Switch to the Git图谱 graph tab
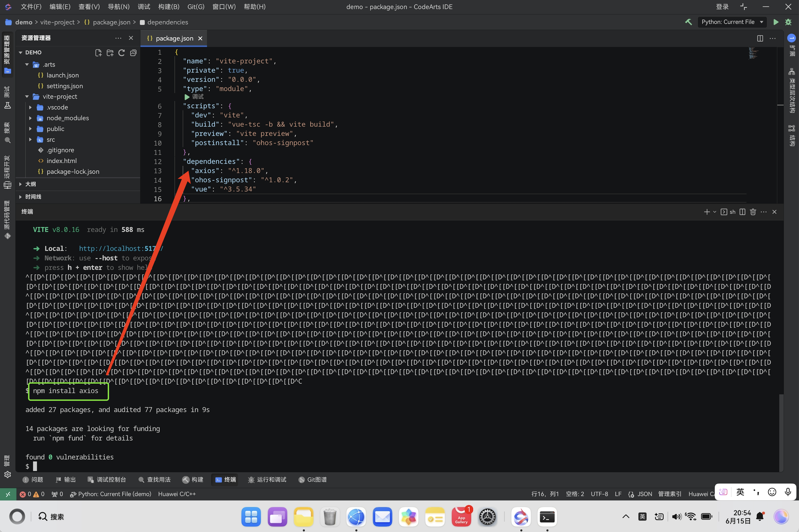Viewport: 799px width, 532px height. point(312,480)
